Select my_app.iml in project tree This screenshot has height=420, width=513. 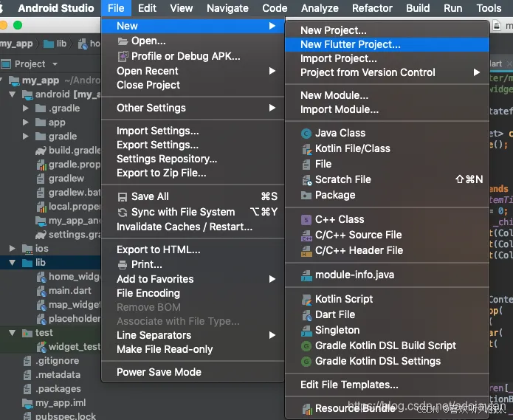(x=61, y=403)
